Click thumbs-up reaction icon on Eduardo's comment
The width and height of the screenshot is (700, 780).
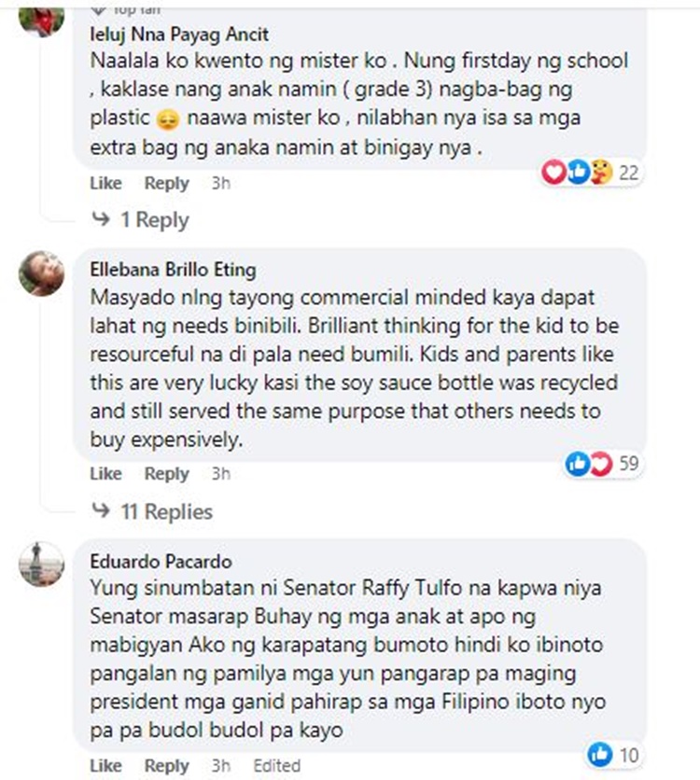tap(599, 754)
